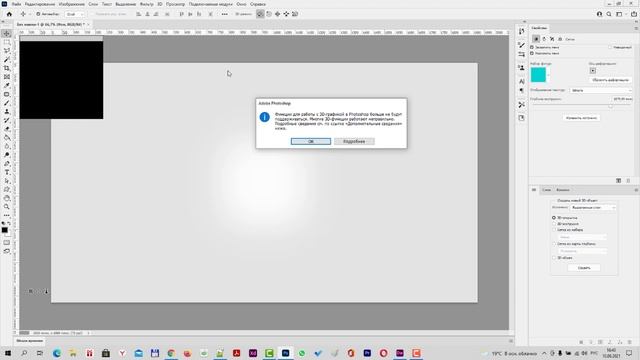Select the Hand tool

click(7, 198)
